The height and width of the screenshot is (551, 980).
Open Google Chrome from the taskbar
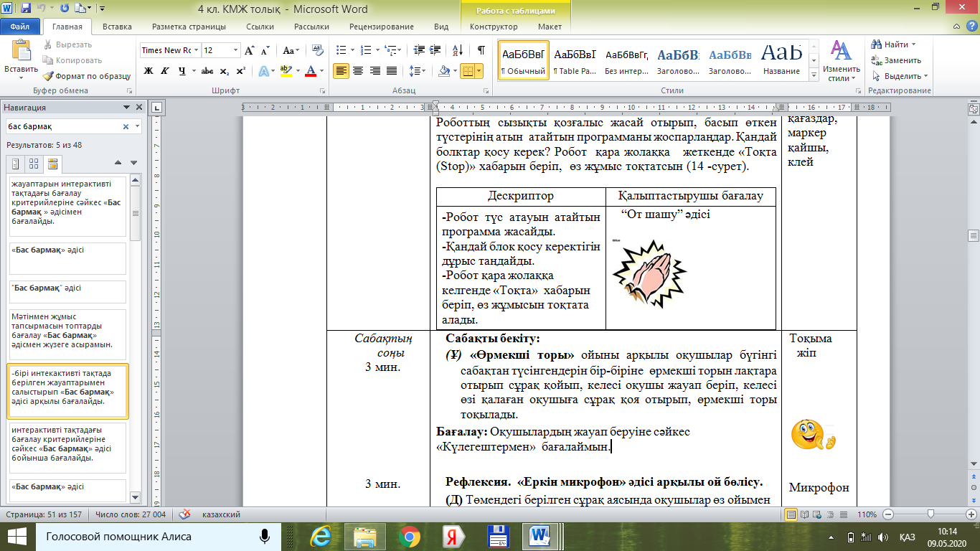pyautogui.click(x=410, y=537)
